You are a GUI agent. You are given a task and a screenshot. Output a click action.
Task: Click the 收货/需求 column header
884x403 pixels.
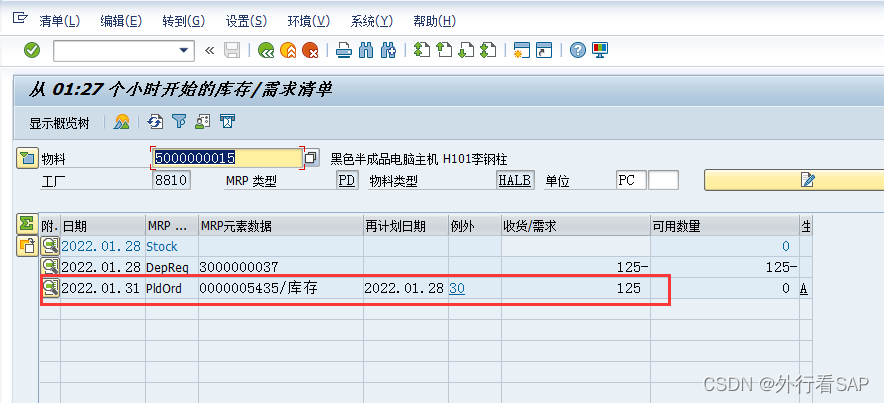click(x=576, y=226)
